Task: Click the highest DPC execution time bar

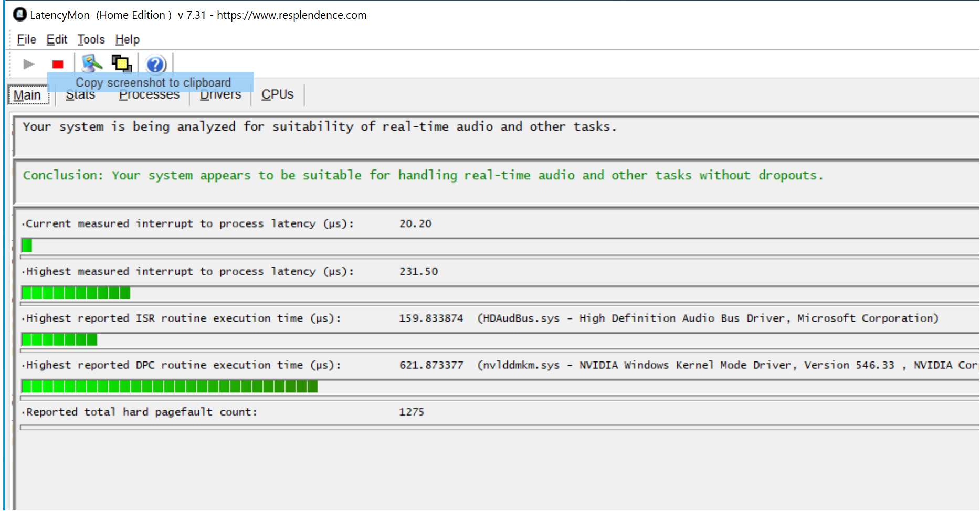Action: (500, 387)
